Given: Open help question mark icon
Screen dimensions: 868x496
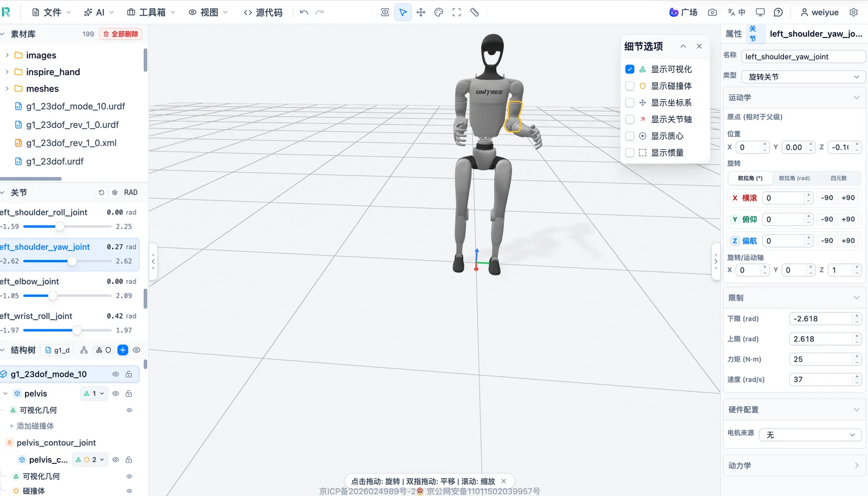Looking at the screenshot, I should (x=778, y=12).
